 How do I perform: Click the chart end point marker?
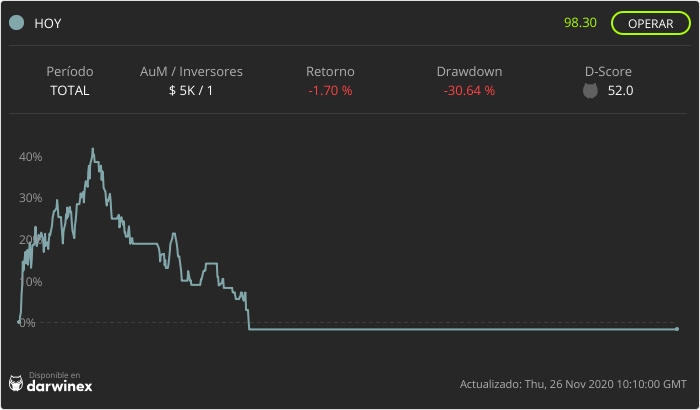point(677,329)
